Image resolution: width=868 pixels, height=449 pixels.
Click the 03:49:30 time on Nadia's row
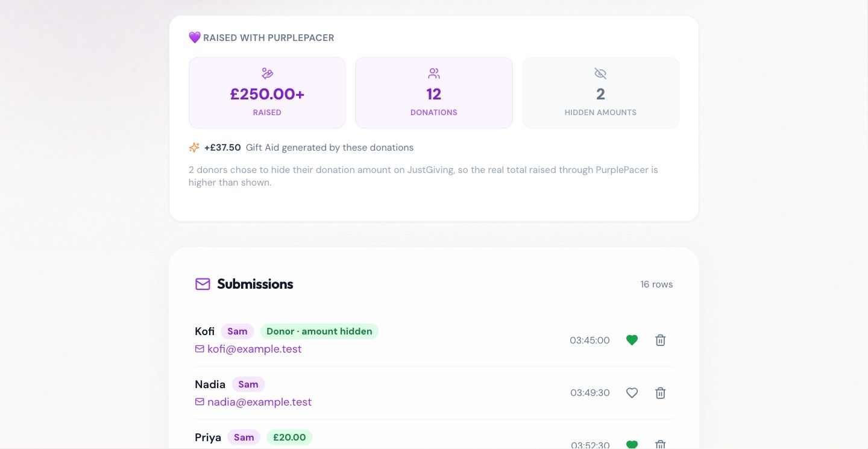click(590, 393)
